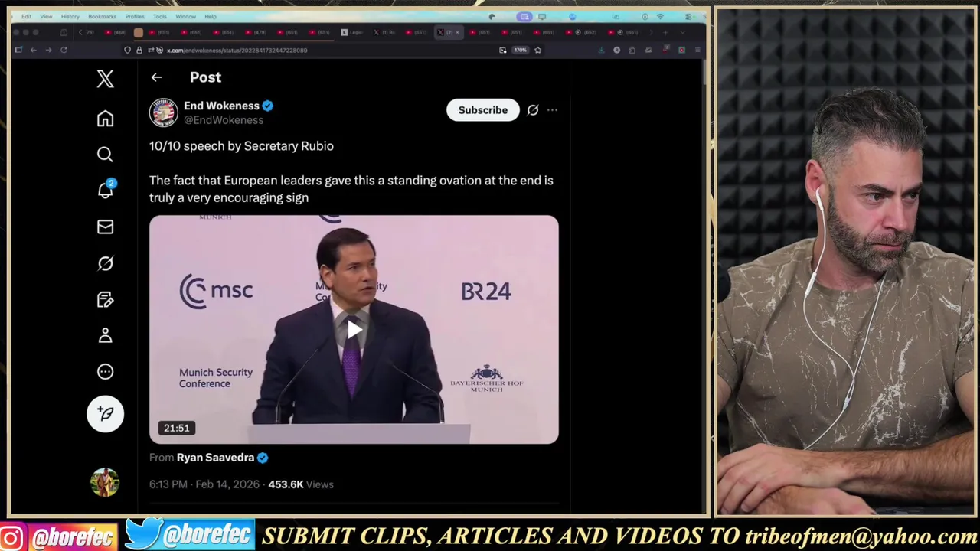This screenshot has height=551, width=980.
Task: Click the tracking protection shield icon
Action: click(x=128, y=51)
